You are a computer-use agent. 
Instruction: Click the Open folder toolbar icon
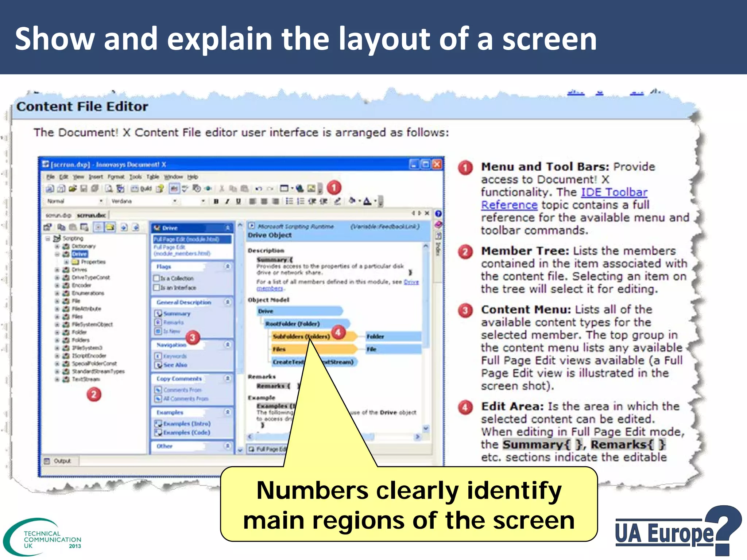(73, 188)
